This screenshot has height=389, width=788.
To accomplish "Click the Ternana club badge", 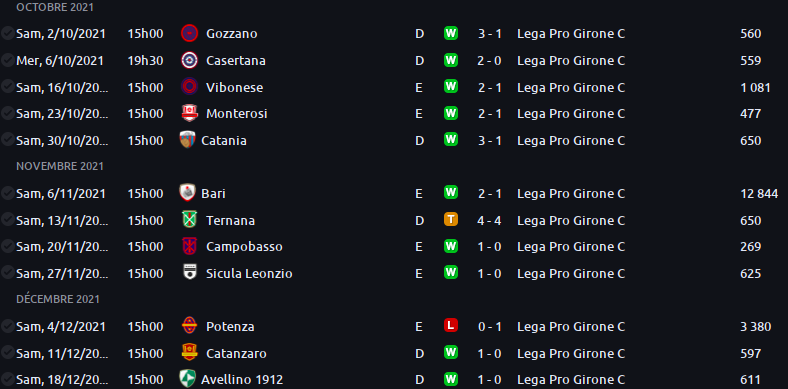I will pos(189,220).
